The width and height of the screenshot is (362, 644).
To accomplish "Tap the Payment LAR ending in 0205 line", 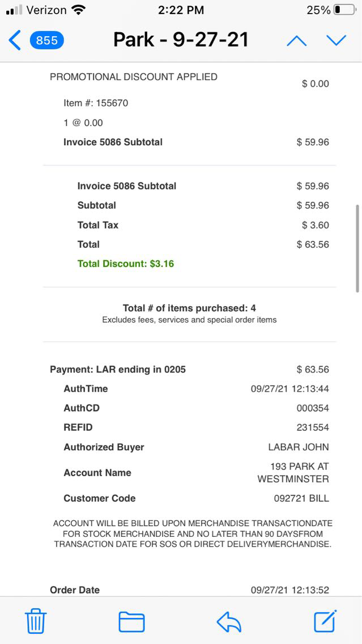I will [x=118, y=370].
